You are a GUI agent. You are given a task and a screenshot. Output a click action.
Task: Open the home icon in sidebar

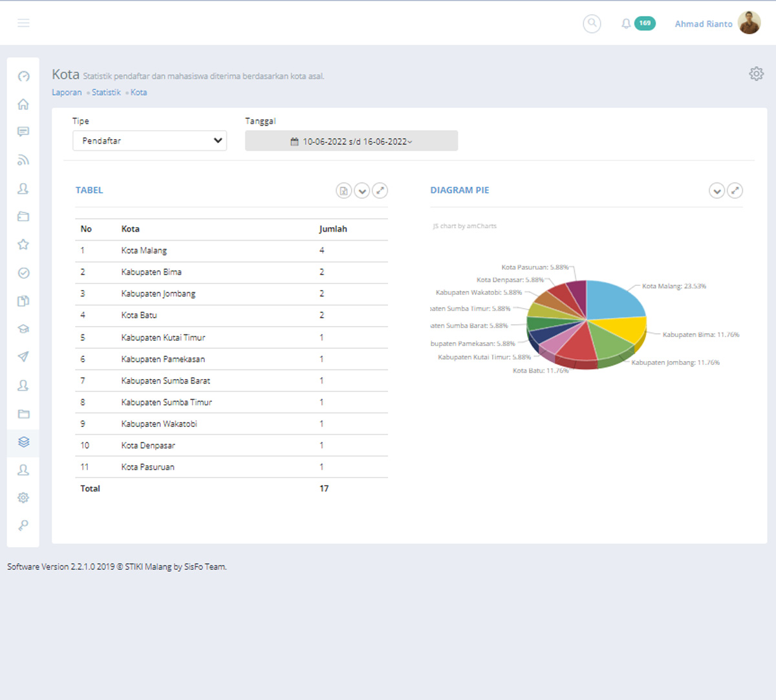coord(23,104)
